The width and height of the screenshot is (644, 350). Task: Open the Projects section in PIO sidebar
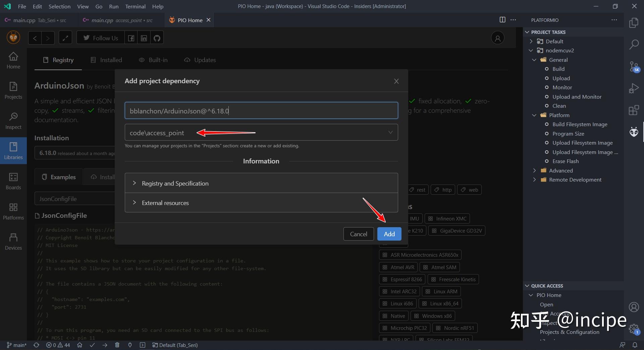(13, 90)
